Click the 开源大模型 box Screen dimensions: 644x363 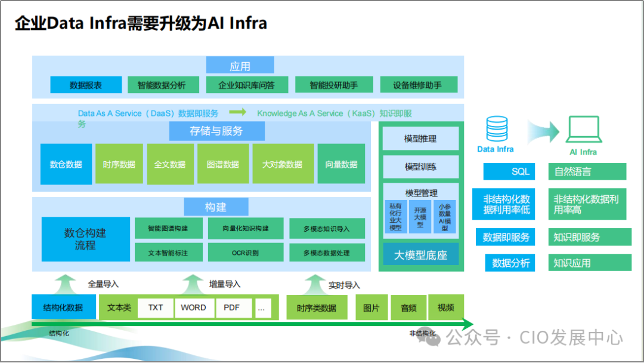[420, 217]
